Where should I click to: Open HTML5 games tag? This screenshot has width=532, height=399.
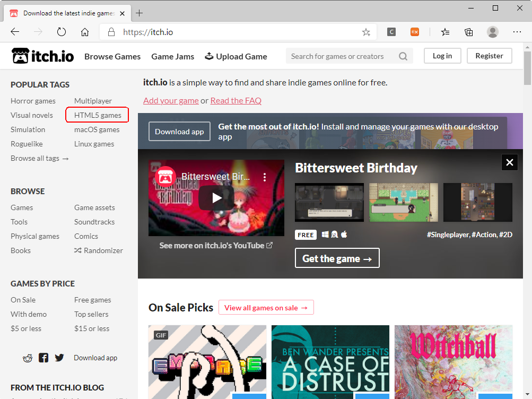98,115
